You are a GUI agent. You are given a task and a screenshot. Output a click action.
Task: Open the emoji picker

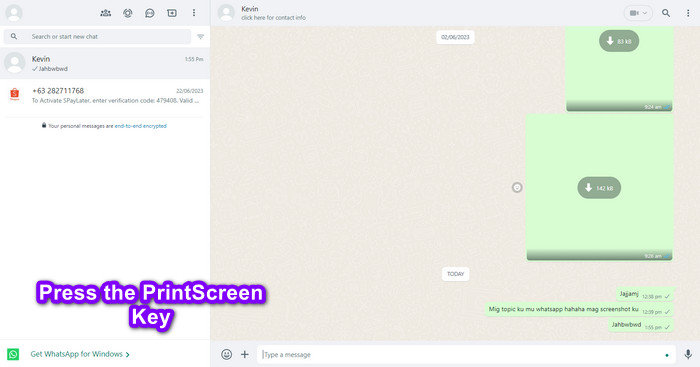click(226, 354)
